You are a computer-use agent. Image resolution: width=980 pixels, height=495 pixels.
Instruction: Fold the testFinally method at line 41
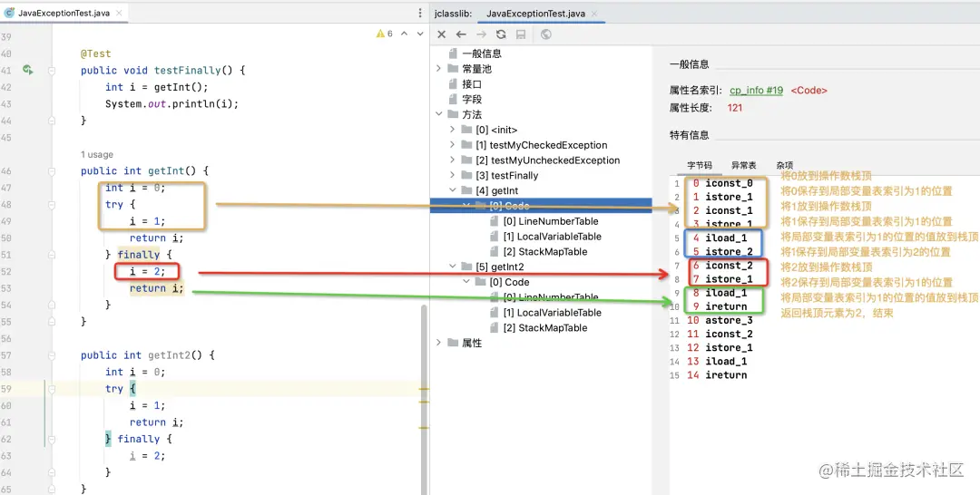click(51, 71)
